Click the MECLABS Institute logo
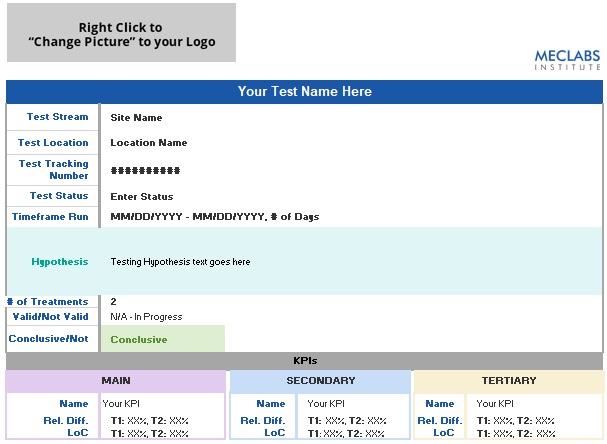The width and height of the screenshot is (607, 444). pos(567,58)
